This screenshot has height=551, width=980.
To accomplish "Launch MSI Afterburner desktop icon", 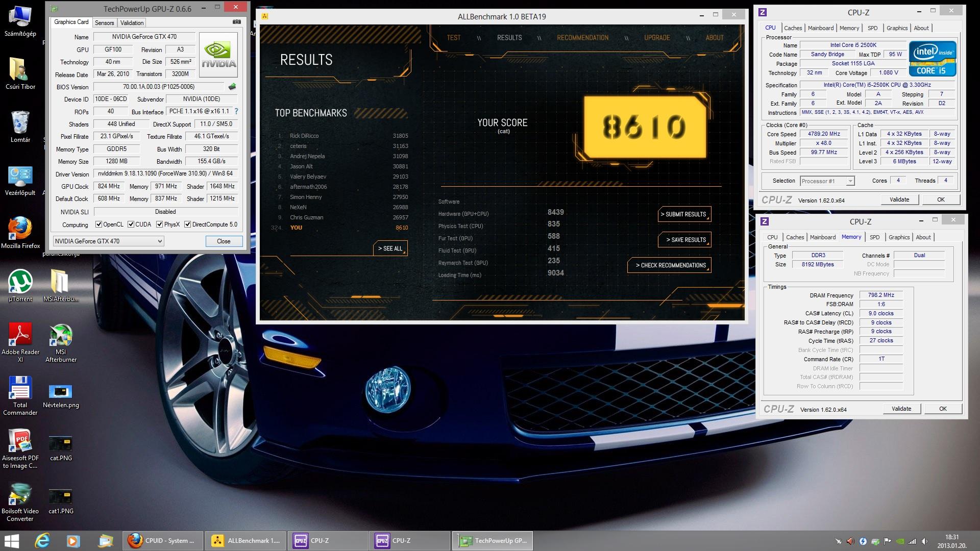I will (x=61, y=342).
